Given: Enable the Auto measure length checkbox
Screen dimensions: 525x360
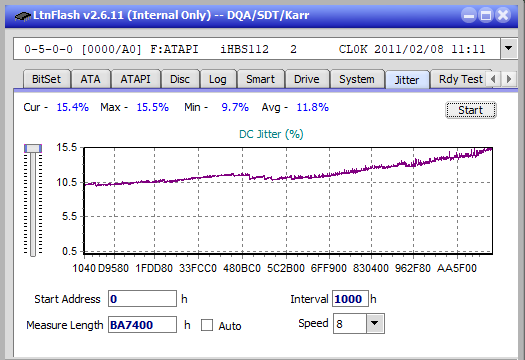Looking at the screenshot, I should tap(207, 325).
